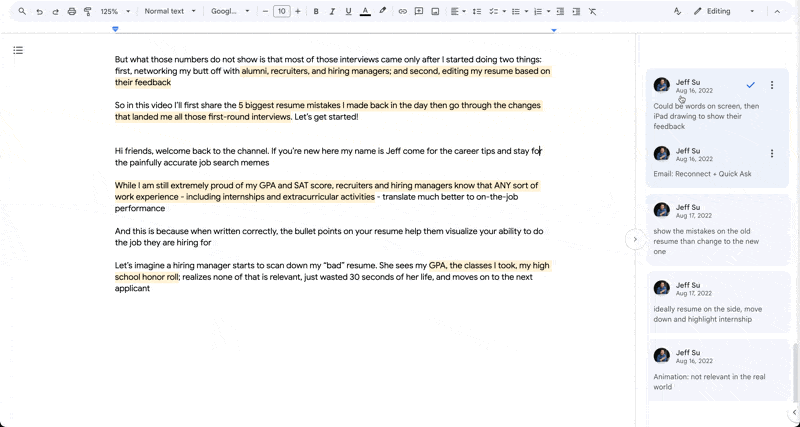
Task: Open the 'ideally resume on the side' comment
Action: (x=719, y=303)
